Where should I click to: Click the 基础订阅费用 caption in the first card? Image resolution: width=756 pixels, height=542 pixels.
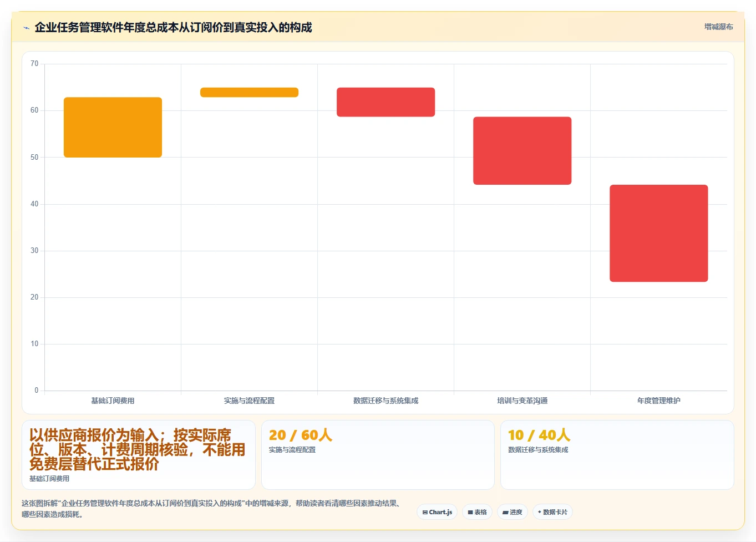point(49,478)
